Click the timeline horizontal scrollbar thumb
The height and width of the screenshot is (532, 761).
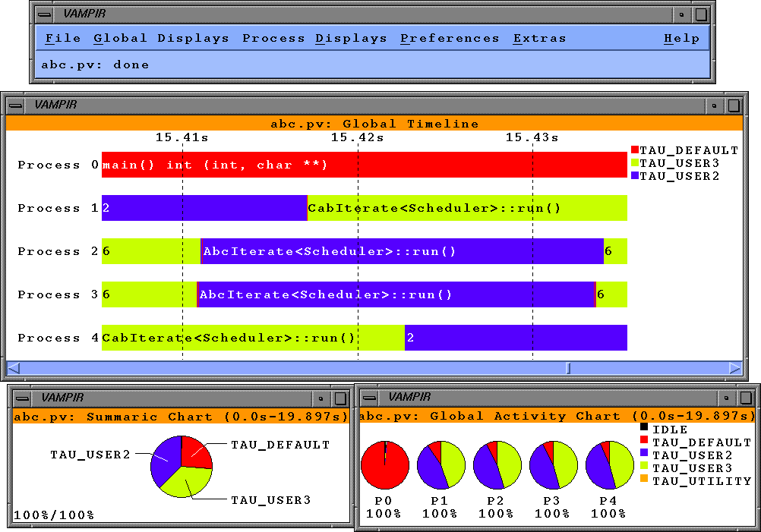coord(568,368)
